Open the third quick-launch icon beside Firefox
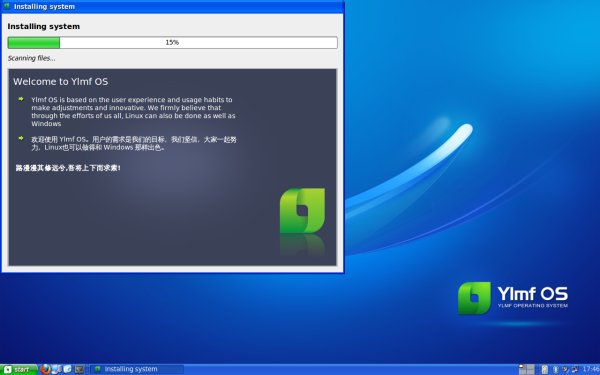This screenshot has height=375, width=600. [x=67, y=369]
